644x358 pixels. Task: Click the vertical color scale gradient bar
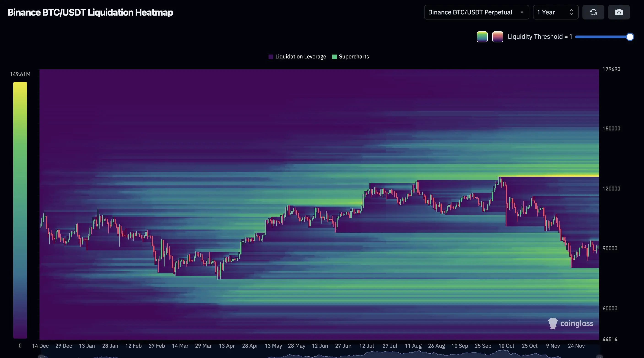[x=20, y=210]
